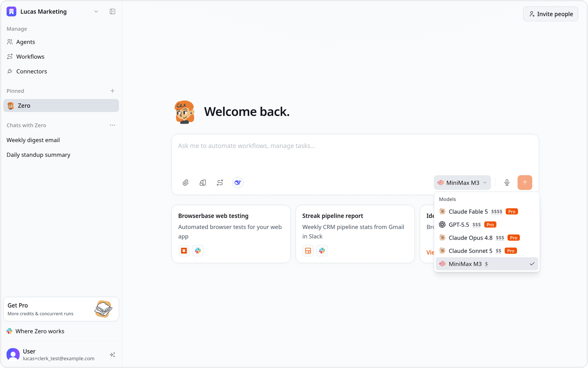Viewport: 588px width, 368px height.
Task: Open the Weekly digest email chat
Action: (x=61, y=140)
